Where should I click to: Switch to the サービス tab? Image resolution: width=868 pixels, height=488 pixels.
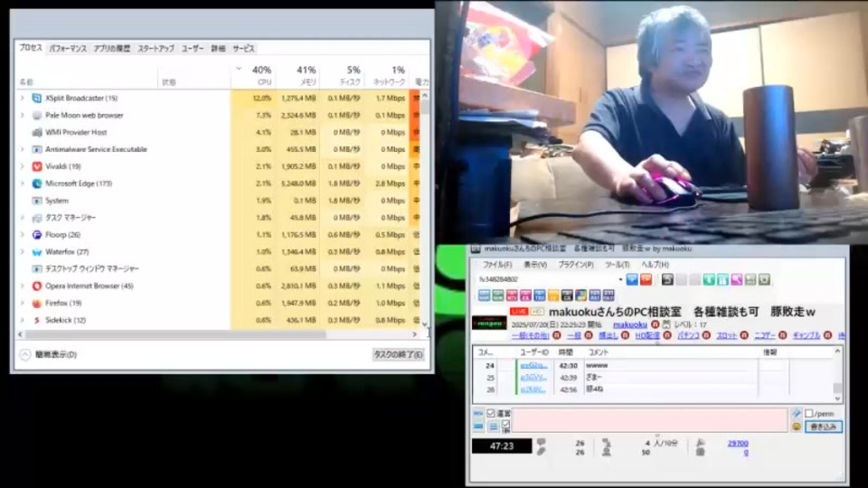243,49
